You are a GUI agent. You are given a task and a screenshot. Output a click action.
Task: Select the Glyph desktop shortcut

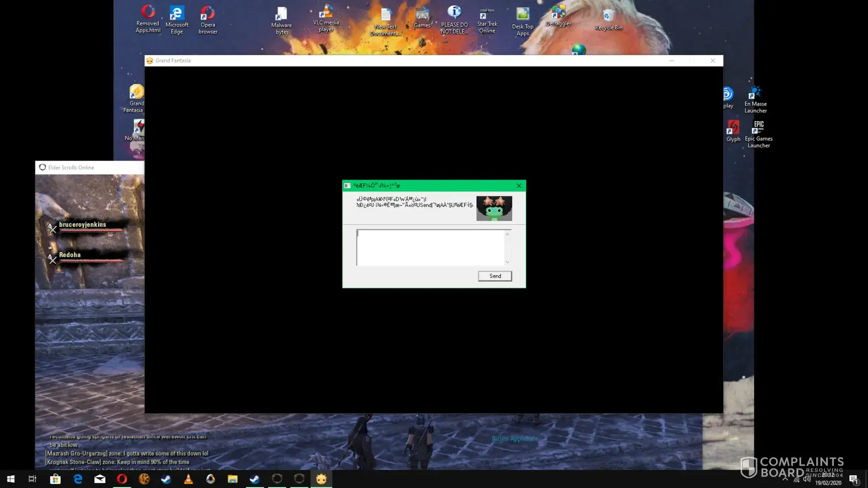(x=733, y=131)
